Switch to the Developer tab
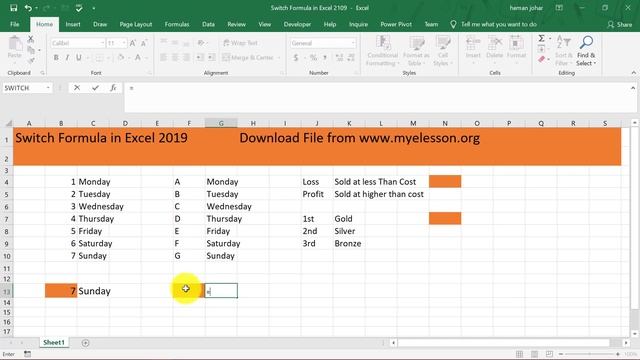This screenshot has width=640, height=360. pos(297,24)
